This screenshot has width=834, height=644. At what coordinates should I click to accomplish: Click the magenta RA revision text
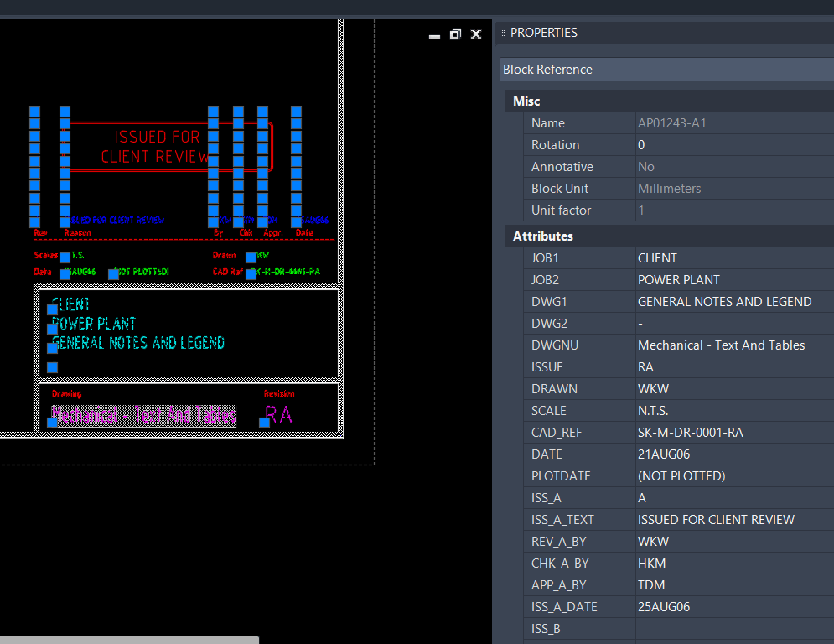(x=279, y=414)
